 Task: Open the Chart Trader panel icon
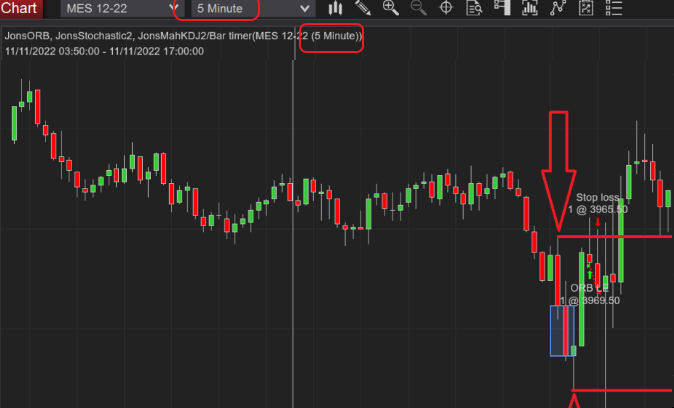[502, 8]
